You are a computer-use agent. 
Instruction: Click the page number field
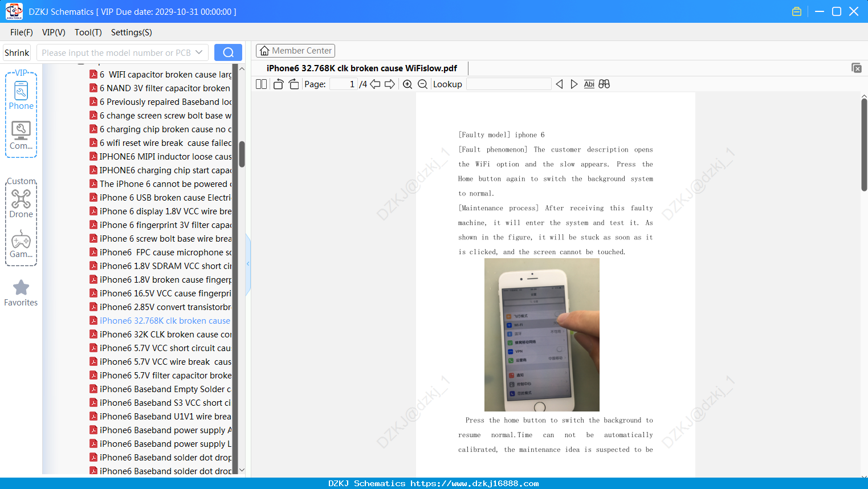343,84
